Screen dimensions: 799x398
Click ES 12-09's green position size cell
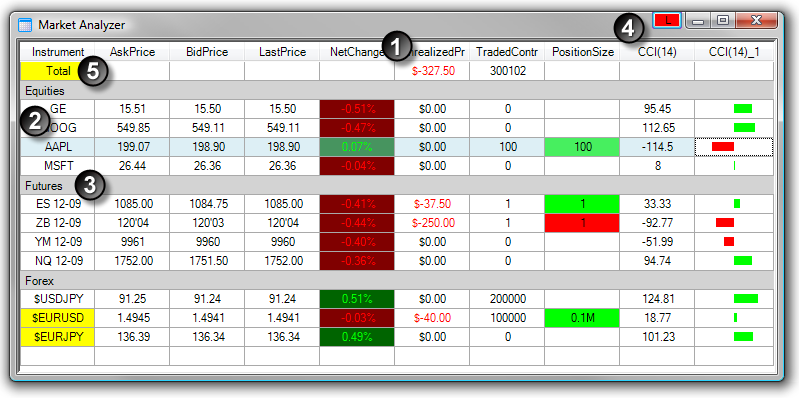[x=582, y=204]
